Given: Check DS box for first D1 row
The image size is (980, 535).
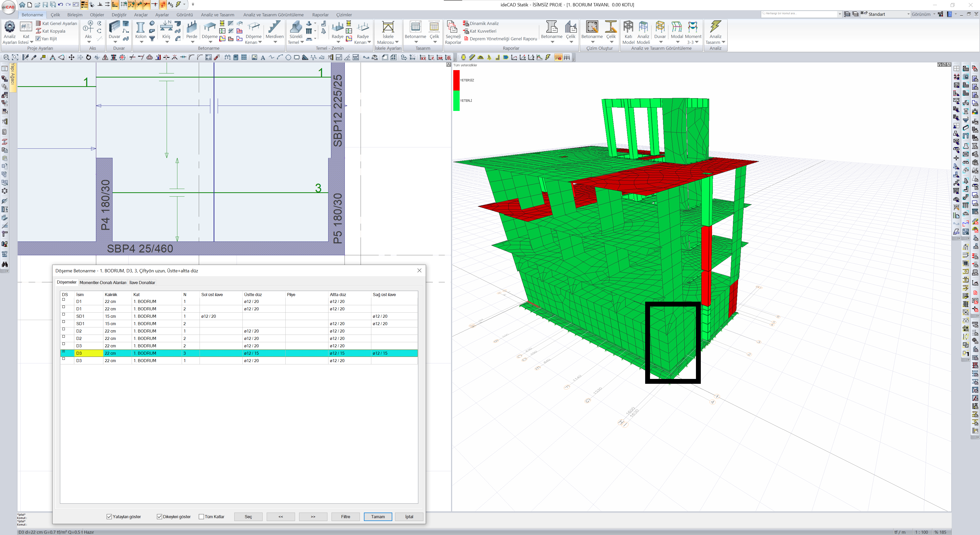Looking at the screenshot, I should 64,300.
